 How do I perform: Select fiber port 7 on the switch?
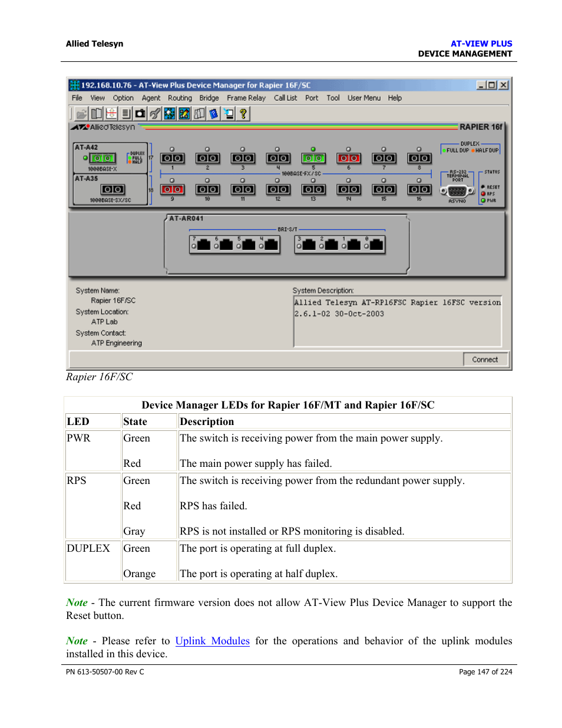384,158
